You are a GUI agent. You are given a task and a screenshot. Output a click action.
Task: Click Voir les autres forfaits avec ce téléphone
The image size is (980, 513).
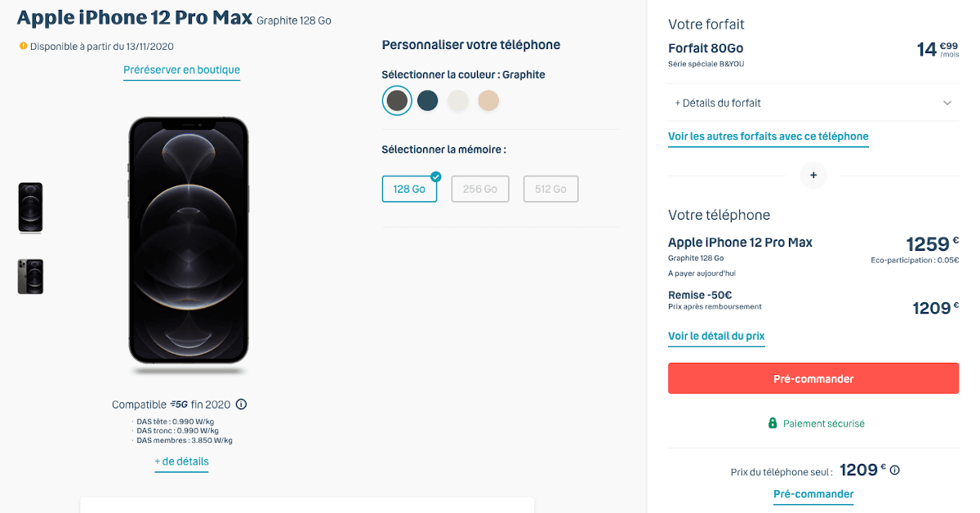(768, 136)
